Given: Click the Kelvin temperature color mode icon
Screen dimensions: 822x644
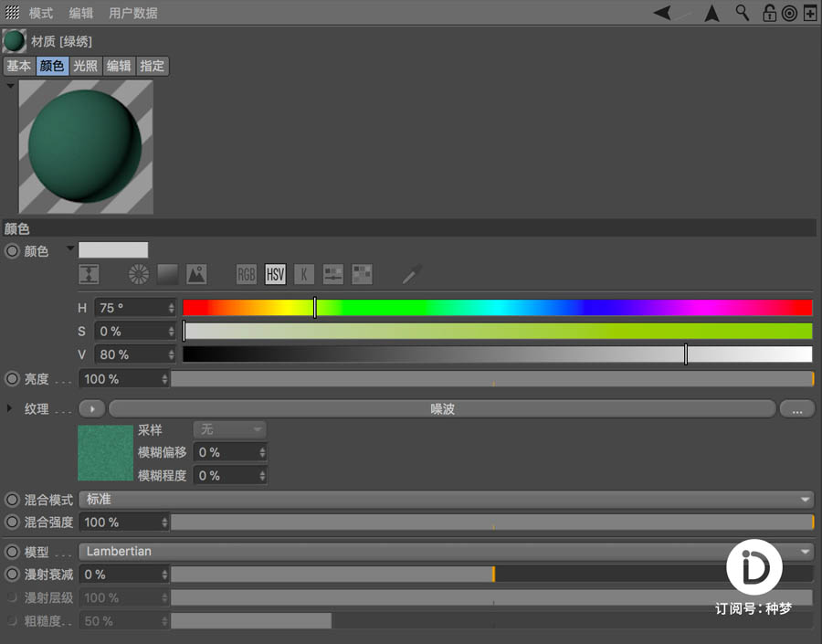Looking at the screenshot, I should click(304, 274).
